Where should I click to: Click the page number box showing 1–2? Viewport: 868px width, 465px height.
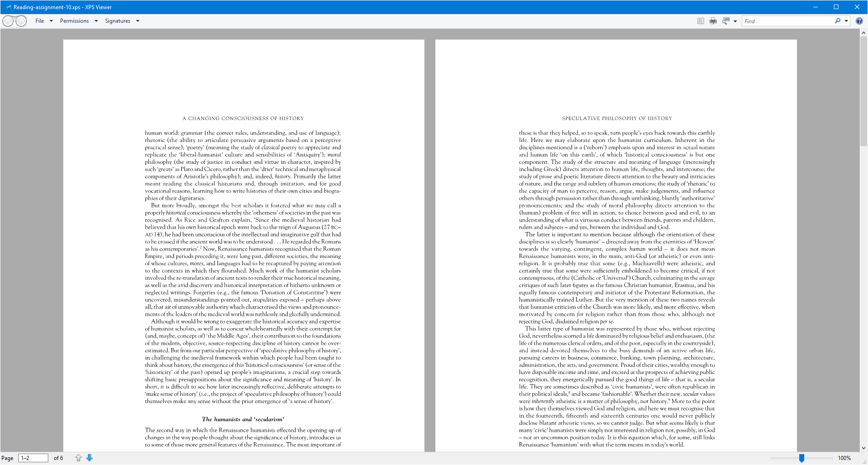point(33,458)
